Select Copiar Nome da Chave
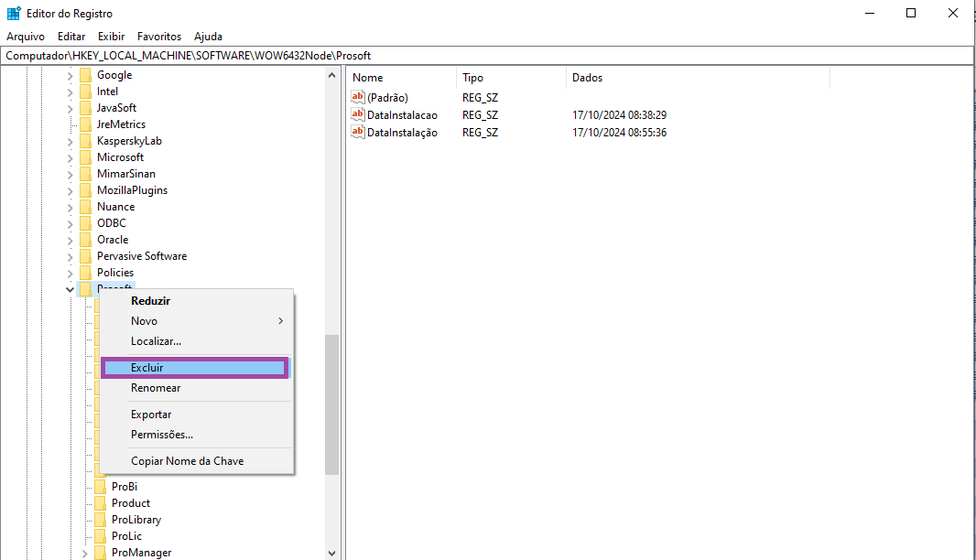976x560 pixels. pyautogui.click(x=197, y=461)
